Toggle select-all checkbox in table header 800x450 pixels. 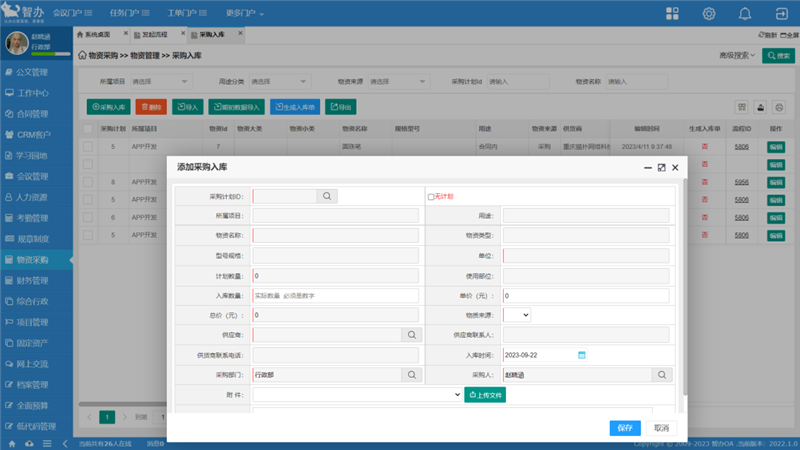click(88, 129)
